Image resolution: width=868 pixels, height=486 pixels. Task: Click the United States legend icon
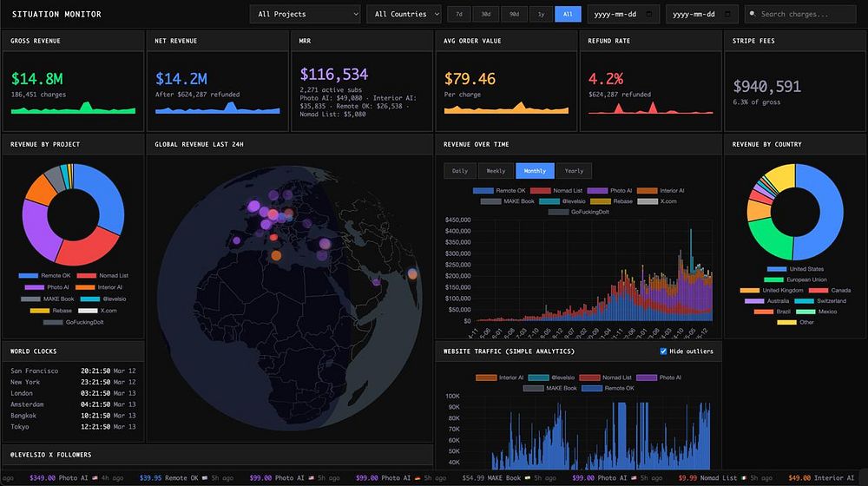(x=776, y=269)
